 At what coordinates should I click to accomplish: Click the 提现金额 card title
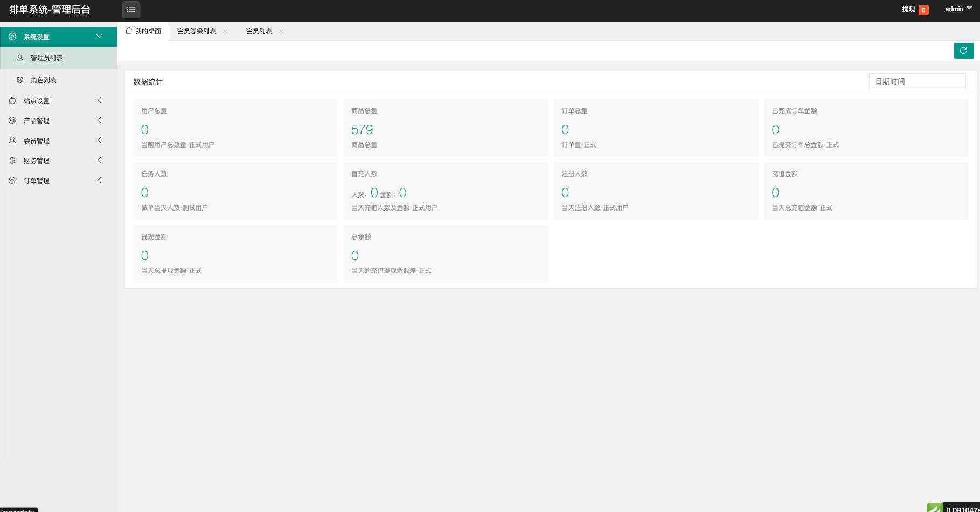154,237
